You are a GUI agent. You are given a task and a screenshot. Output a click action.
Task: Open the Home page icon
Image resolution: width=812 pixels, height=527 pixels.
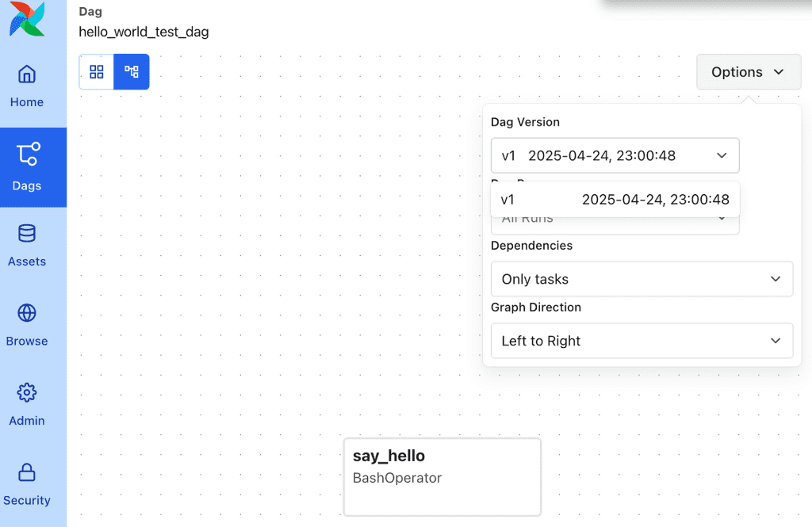tap(27, 74)
